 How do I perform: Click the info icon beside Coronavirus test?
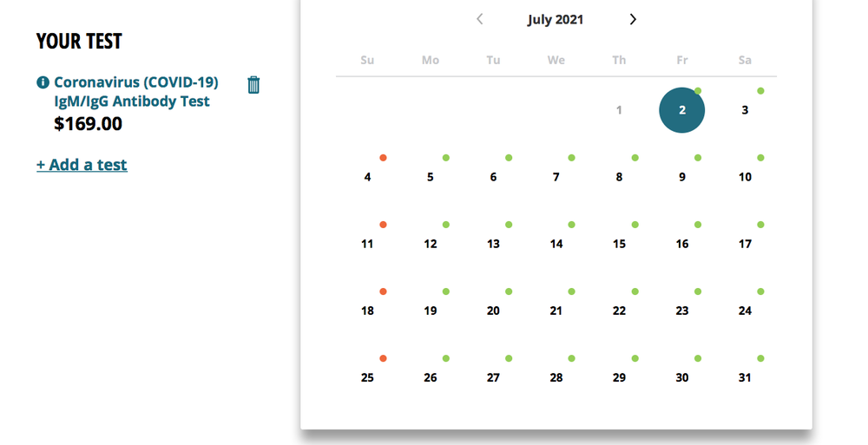43,82
